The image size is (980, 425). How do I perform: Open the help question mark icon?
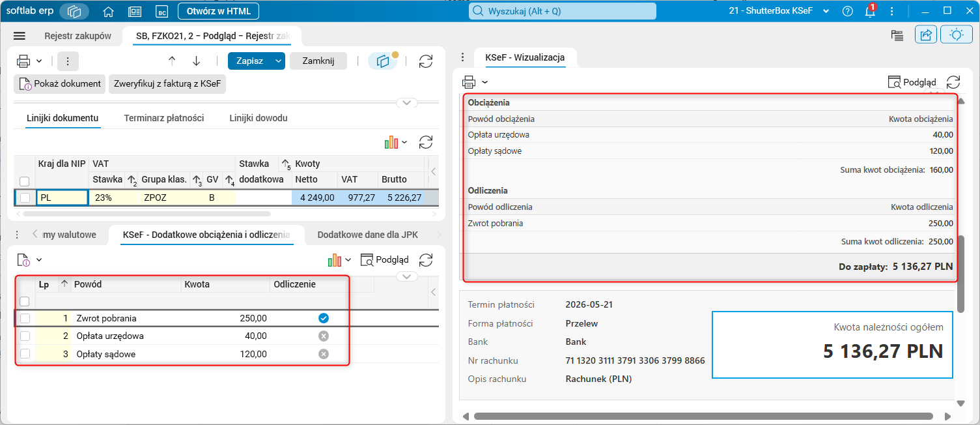(847, 11)
